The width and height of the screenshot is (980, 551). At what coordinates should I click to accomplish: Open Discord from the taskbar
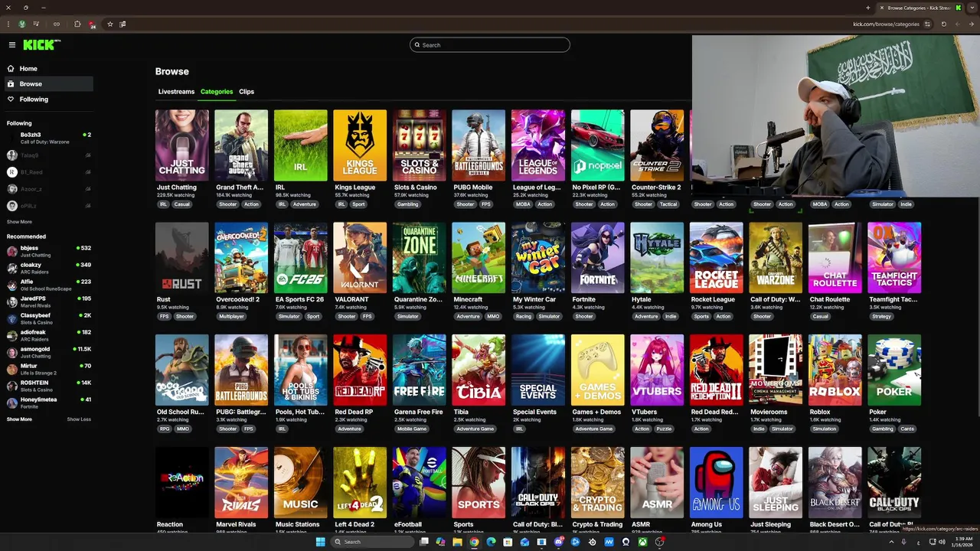tap(558, 542)
